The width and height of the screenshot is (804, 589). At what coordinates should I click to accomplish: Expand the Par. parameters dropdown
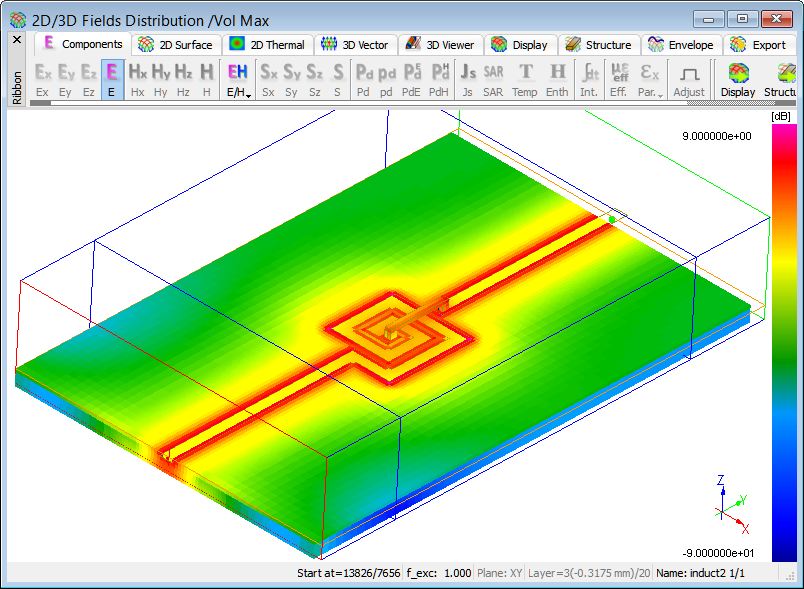(651, 79)
